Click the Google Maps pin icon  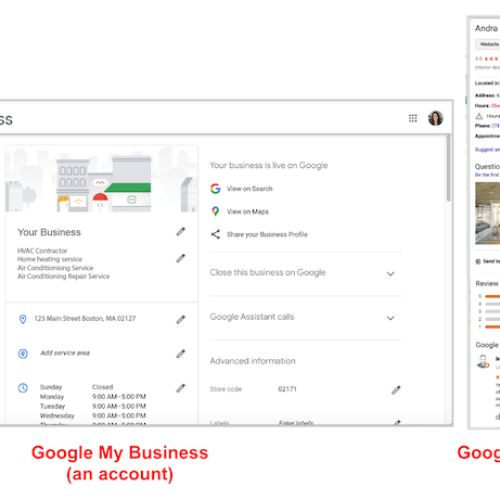click(215, 211)
